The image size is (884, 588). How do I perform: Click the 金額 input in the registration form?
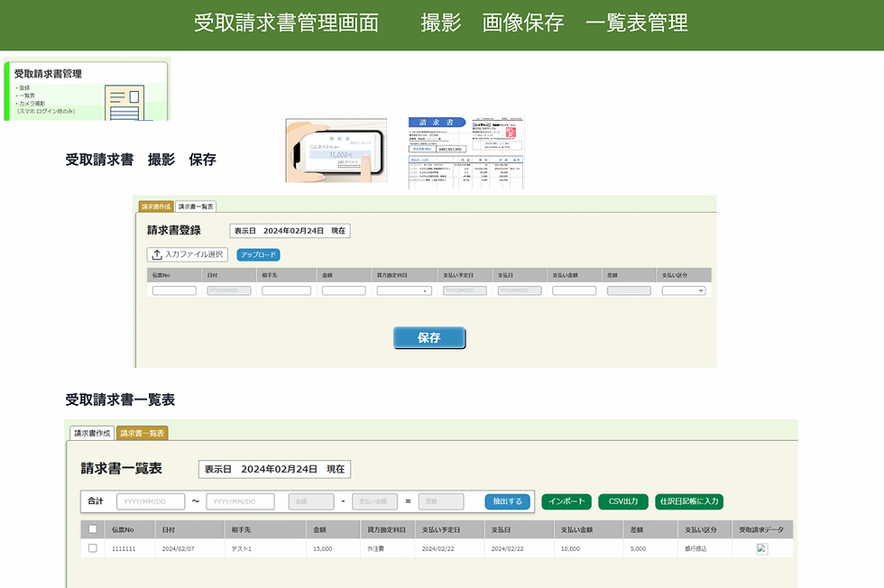pos(344,291)
